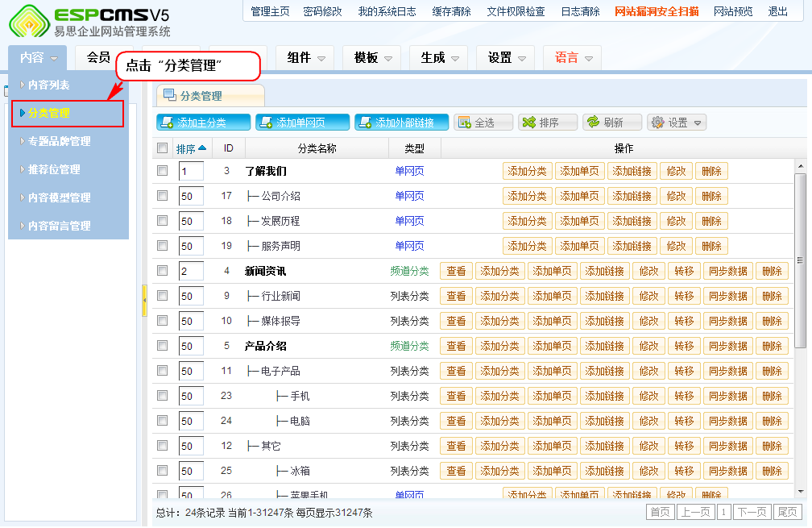Click the settings gear icon
The width and height of the screenshot is (812, 528).
[x=657, y=123]
